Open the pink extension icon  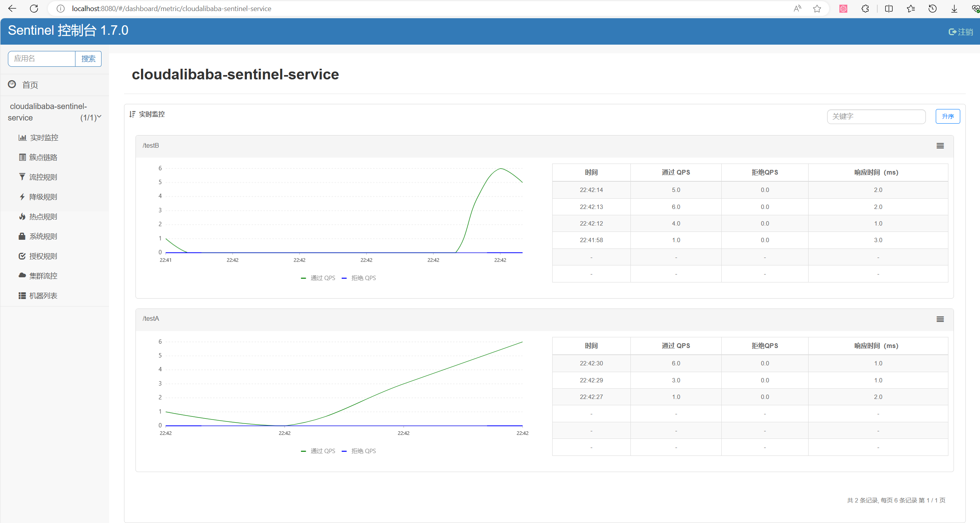pos(843,9)
